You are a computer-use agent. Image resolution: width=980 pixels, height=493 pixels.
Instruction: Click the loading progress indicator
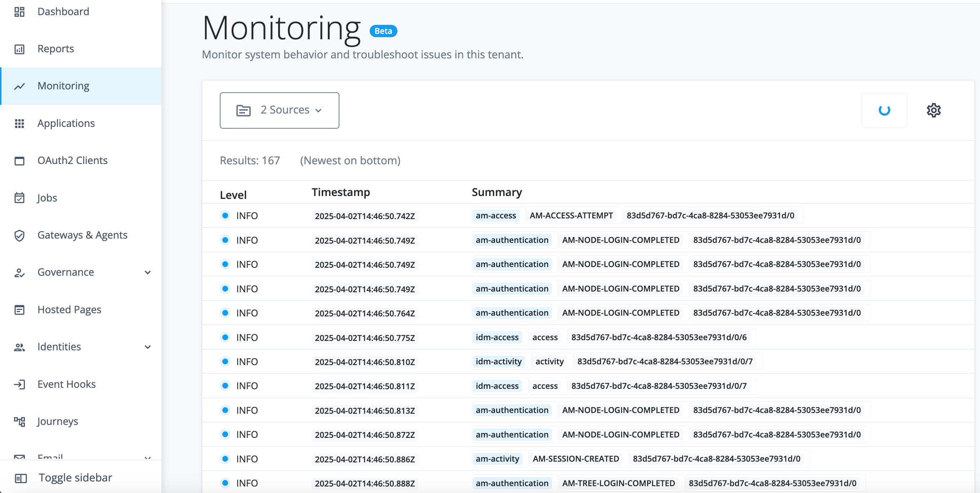[x=884, y=110]
